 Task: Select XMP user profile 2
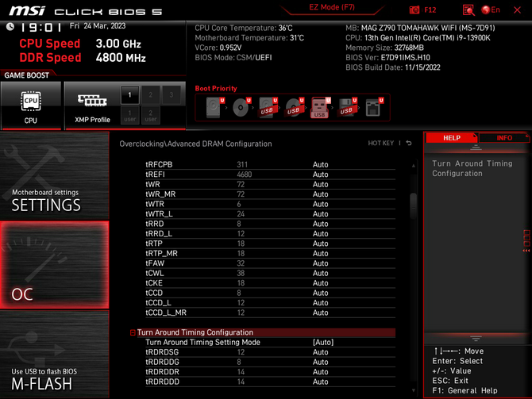(x=150, y=116)
